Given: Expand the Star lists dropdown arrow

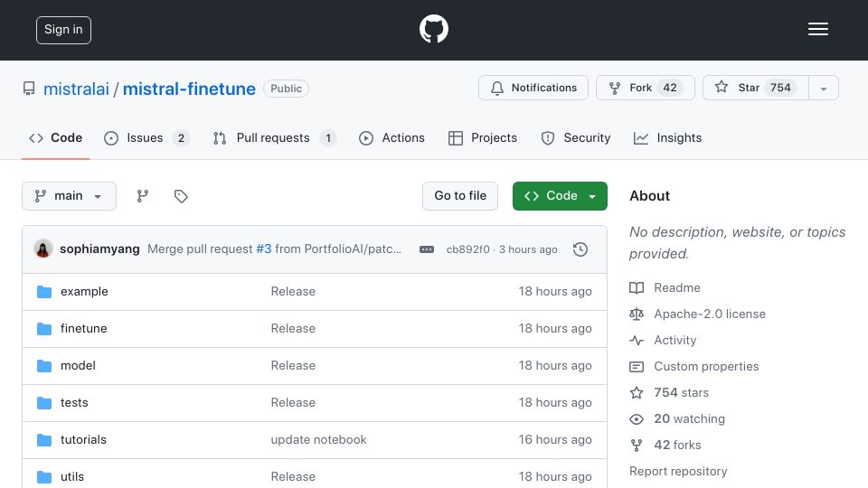Looking at the screenshot, I should click(824, 88).
